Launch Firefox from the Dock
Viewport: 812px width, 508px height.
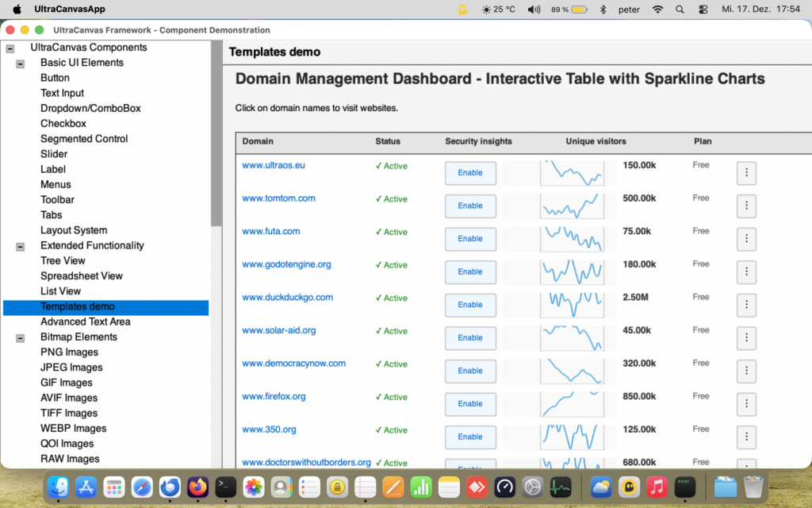pyautogui.click(x=197, y=487)
